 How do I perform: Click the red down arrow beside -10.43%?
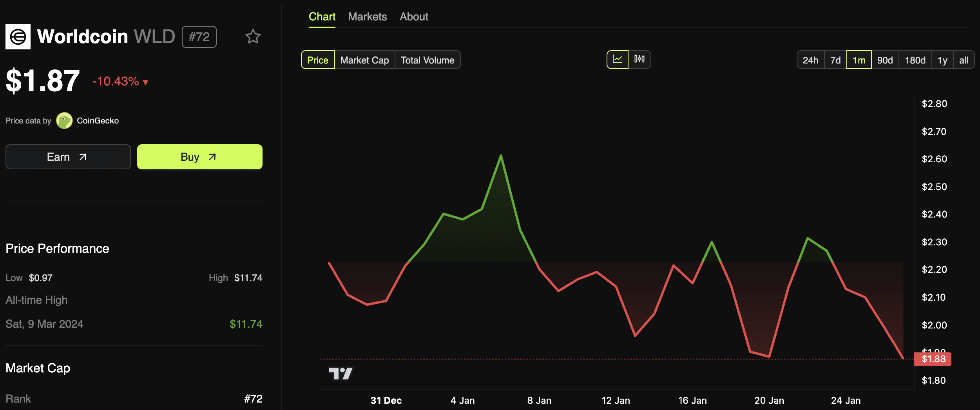point(145,82)
